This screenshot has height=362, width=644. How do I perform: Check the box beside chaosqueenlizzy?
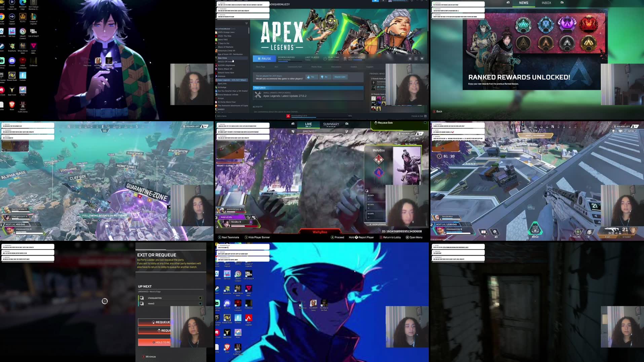[x=200, y=298]
